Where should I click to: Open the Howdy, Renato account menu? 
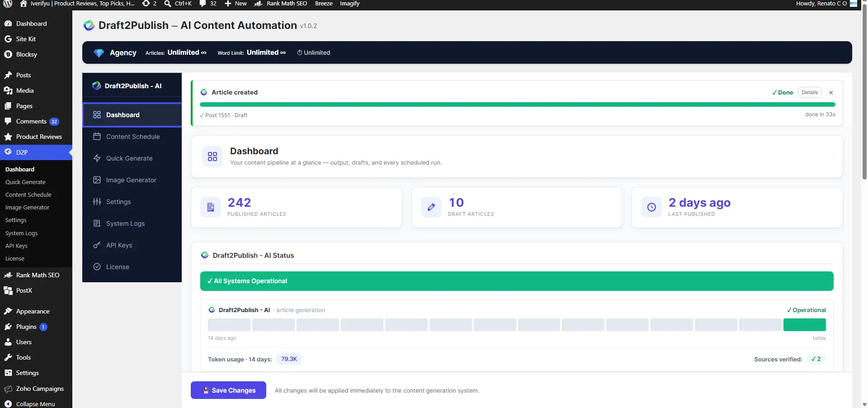[826, 4]
